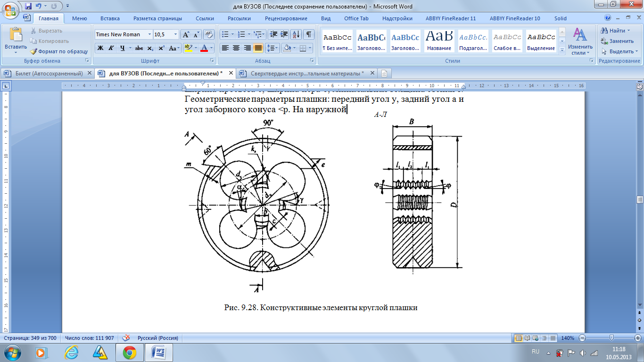Apply style 'Название'

pyautogui.click(x=439, y=41)
